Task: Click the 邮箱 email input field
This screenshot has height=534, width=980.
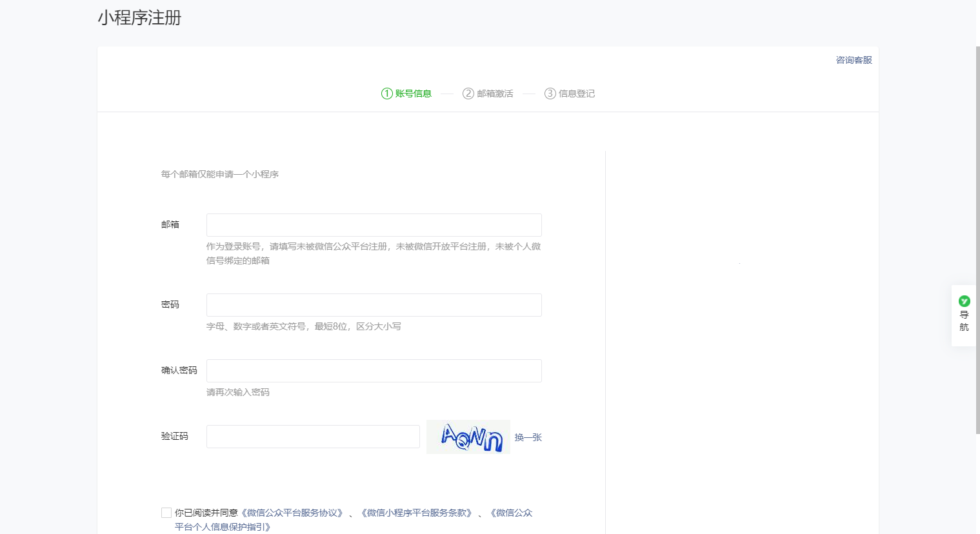Action: coord(374,225)
